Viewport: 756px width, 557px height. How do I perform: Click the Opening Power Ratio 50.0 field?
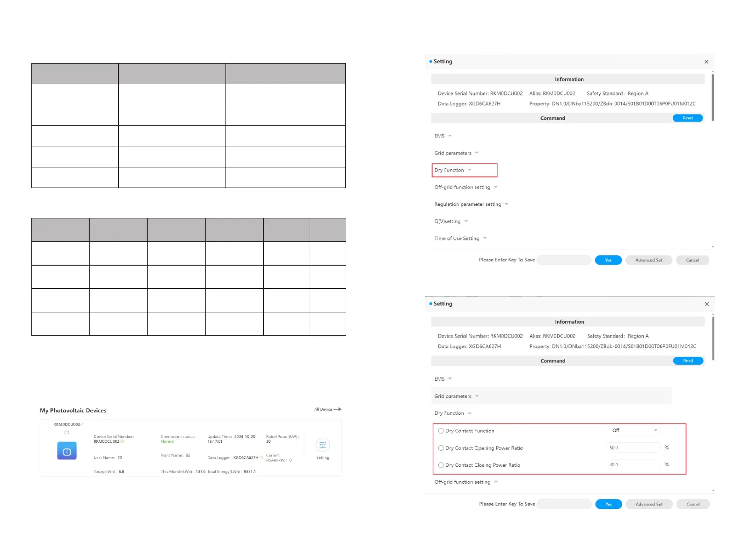(x=633, y=448)
